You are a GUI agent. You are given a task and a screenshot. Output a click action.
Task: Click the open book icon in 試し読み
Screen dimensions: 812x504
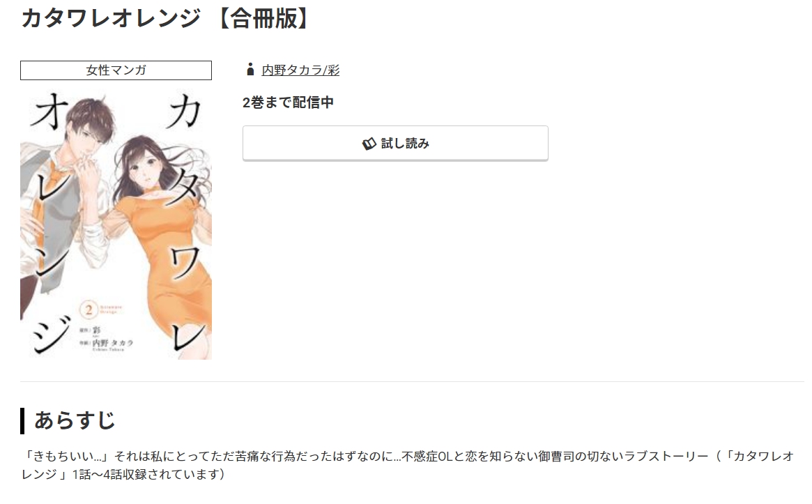pos(369,144)
